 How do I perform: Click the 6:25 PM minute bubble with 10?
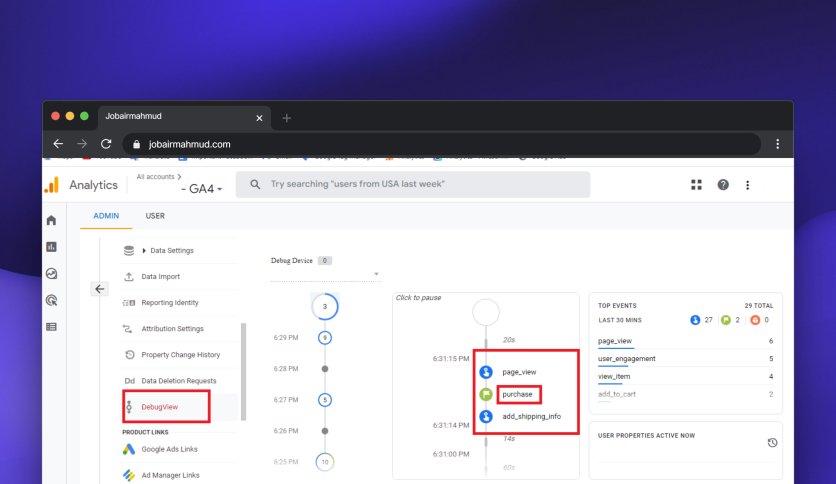point(325,462)
